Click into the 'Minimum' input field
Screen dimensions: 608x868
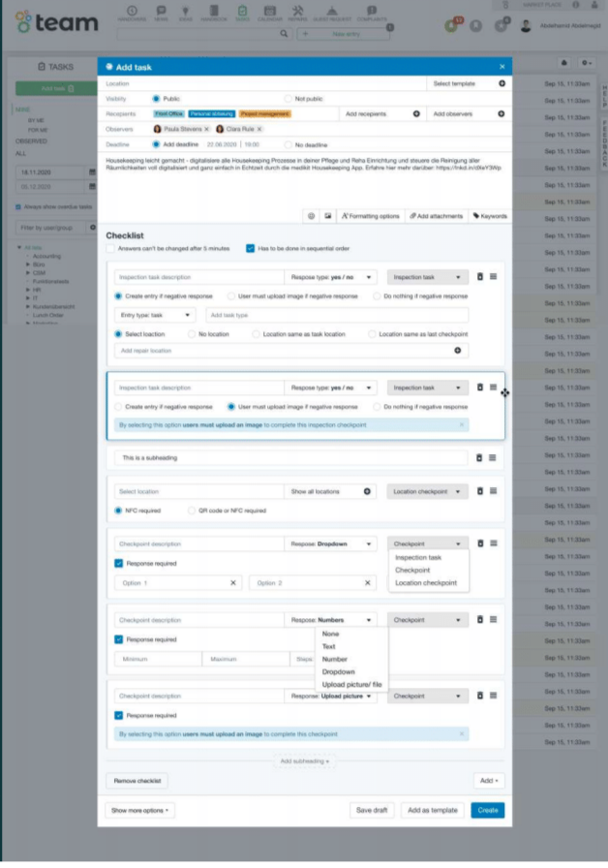coord(158,660)
